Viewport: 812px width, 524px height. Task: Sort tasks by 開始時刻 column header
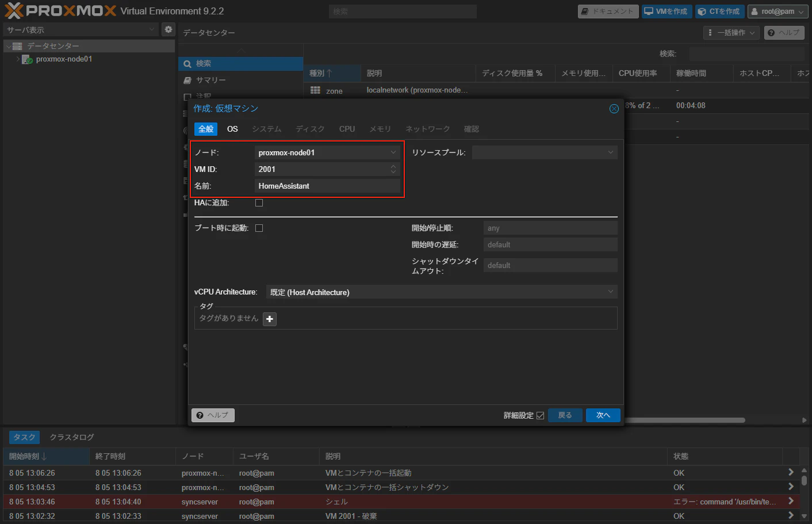pos(46,456)
